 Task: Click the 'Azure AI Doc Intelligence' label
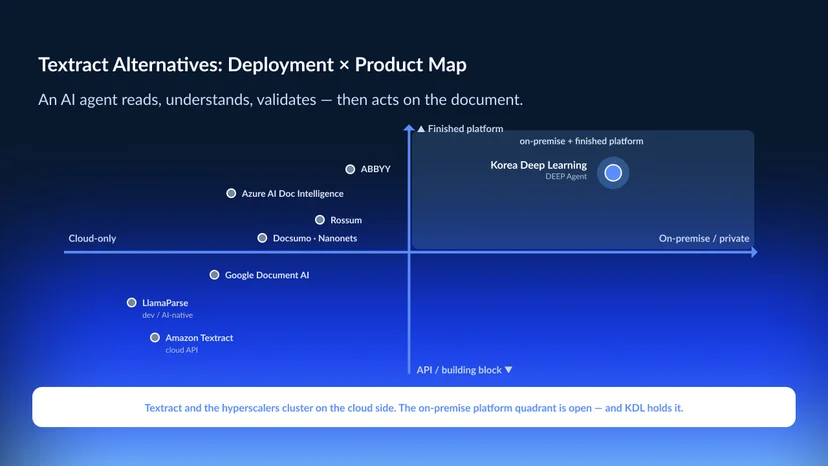(293, 193)
